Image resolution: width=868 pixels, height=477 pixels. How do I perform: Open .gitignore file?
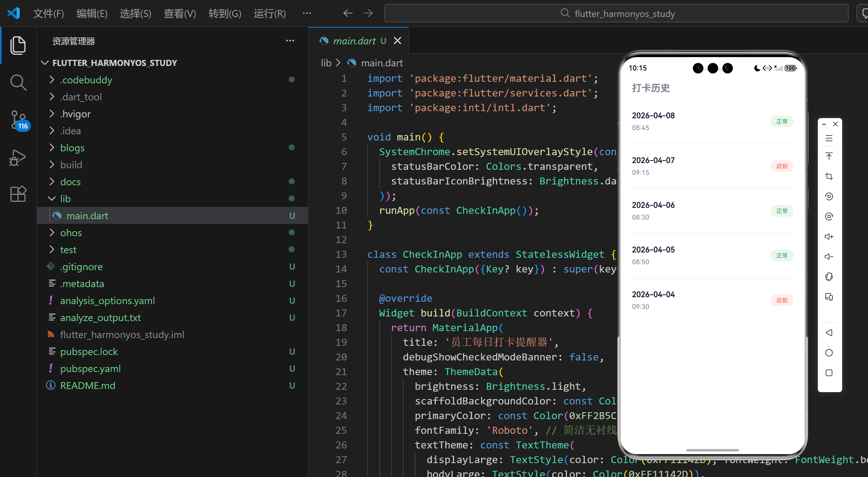(81, 267)
